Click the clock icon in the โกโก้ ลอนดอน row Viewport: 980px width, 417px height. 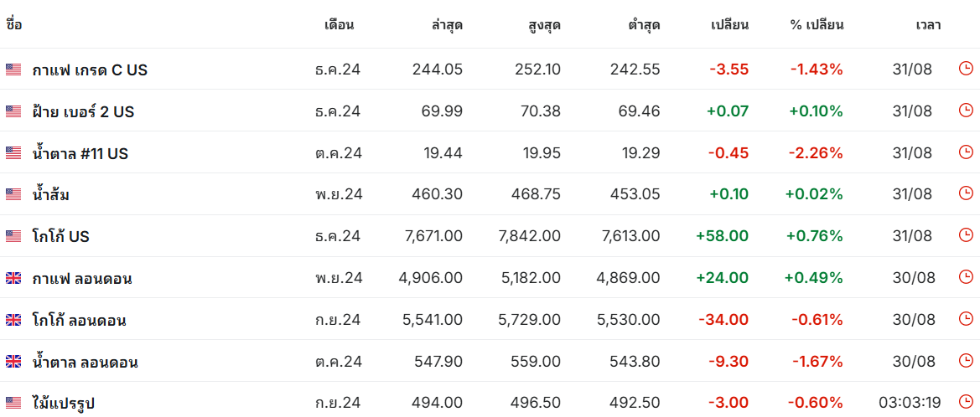(x=966, y=319)
